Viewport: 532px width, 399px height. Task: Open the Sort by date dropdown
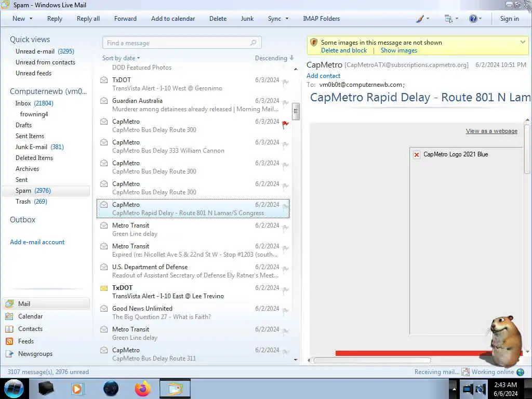pyautogui.click(x=121, y=58)
